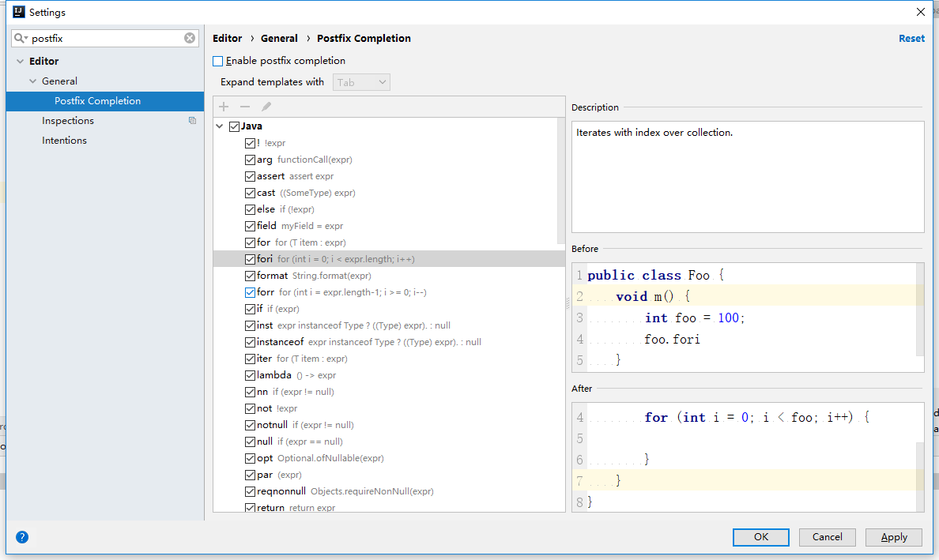
Task: Disable the forr template checkbox
Action: pos(250,292)
